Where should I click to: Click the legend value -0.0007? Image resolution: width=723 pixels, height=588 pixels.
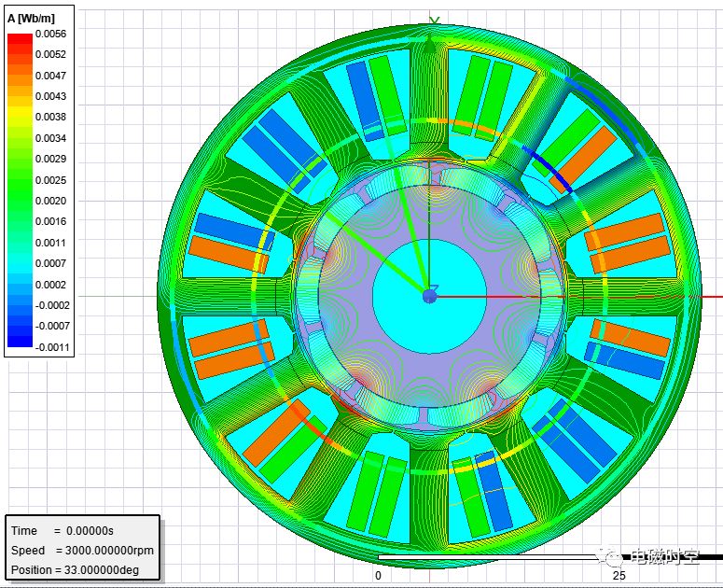tap(52, 326)
